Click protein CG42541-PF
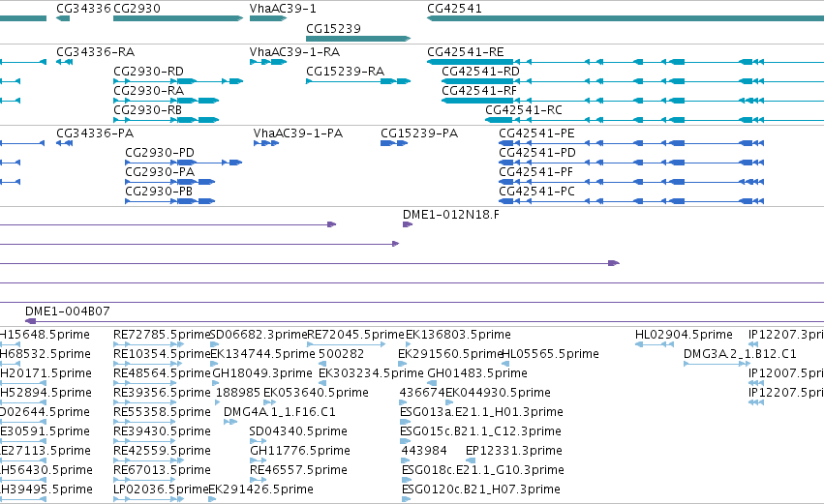824x504 pixels. tap(535, 172)
